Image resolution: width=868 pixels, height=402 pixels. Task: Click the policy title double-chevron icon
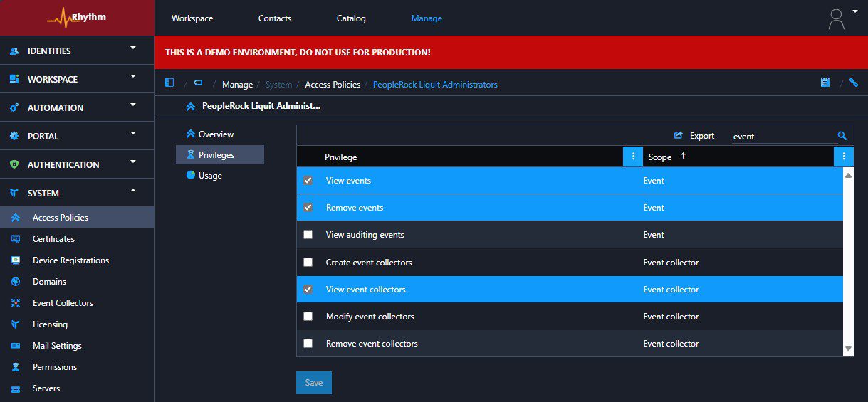tap(190, 107)
